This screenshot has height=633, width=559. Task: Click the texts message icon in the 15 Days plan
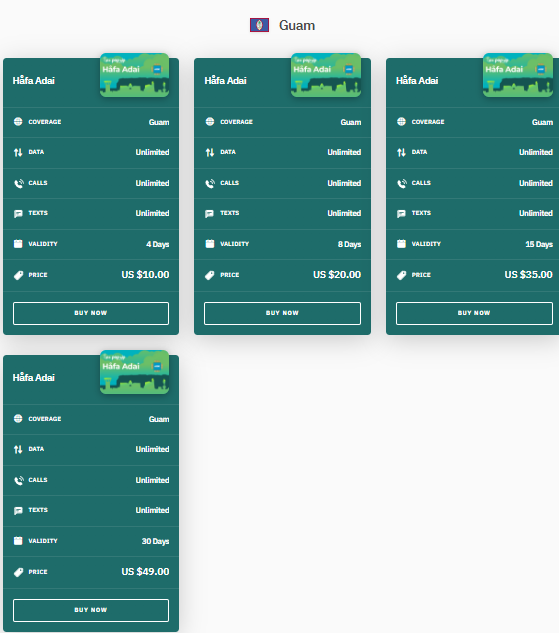[x=401, y=214]
